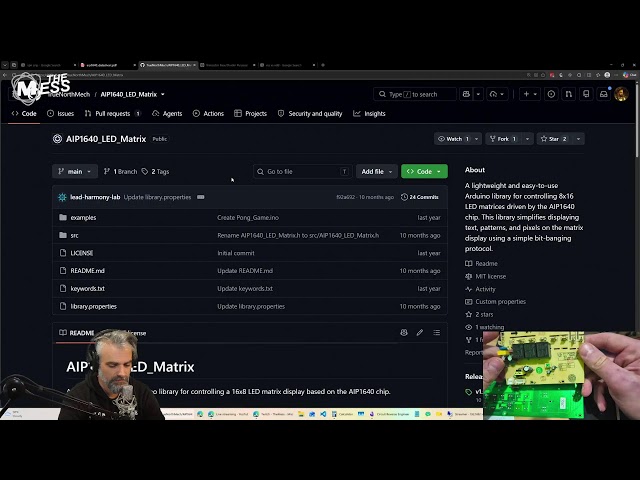View the 2 Tags link
Screen dimensions: 640x480
156,171
